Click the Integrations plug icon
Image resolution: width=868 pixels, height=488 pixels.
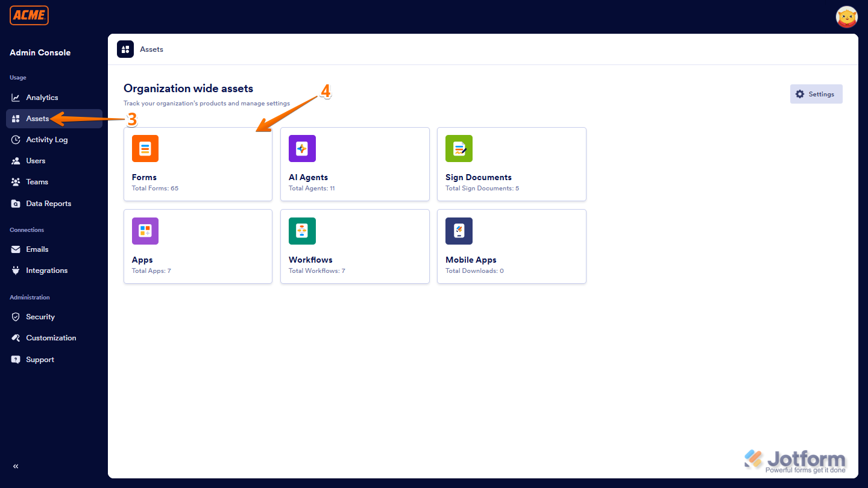click(x=16, y=270)
